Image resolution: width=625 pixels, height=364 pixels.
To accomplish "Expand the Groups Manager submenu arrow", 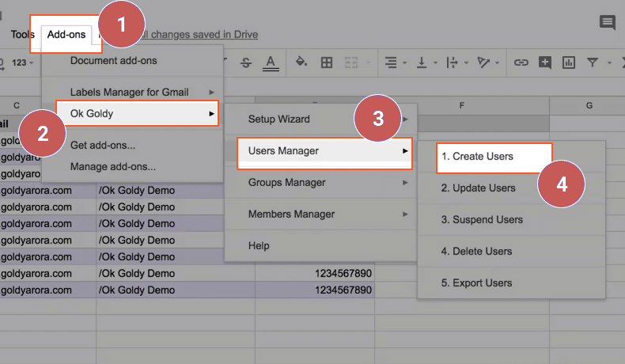I will tap(405, 183).
